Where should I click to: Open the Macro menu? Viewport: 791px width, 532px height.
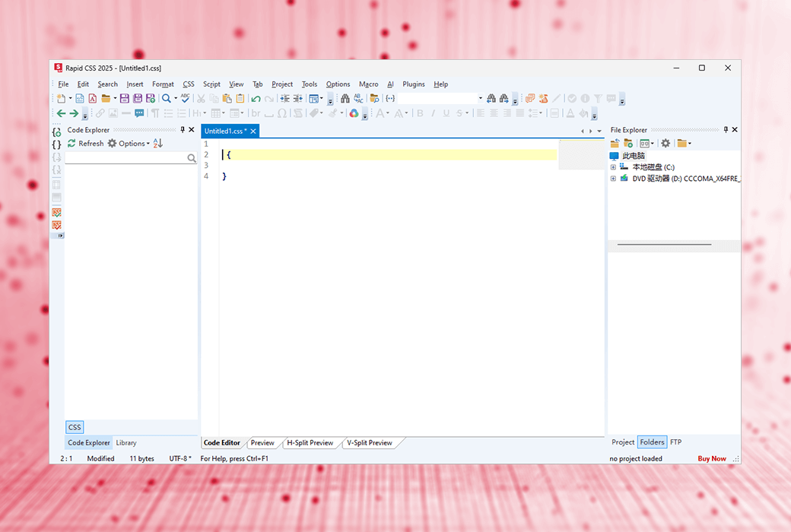(x=368, y=84)
